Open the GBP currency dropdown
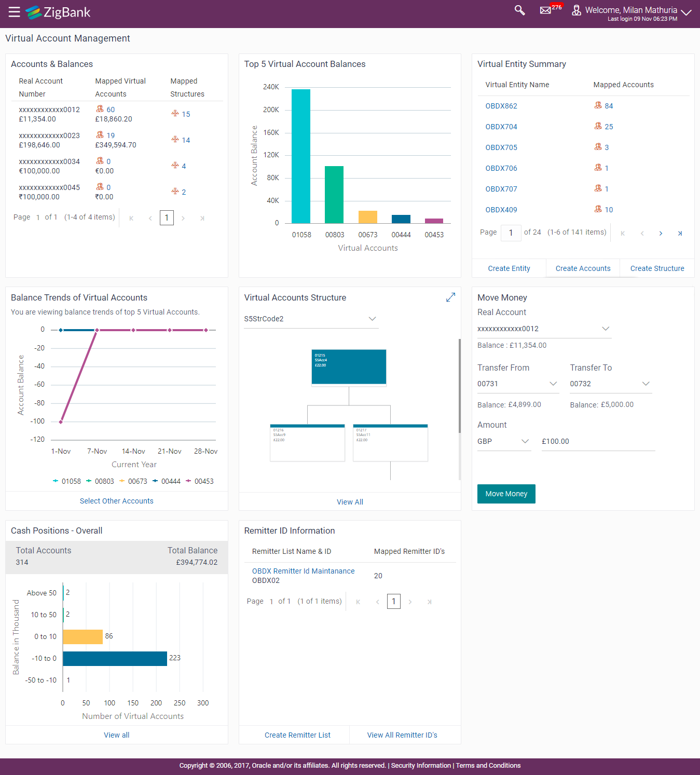The height and width of the screenshot is (775, 700). point(504,441)
